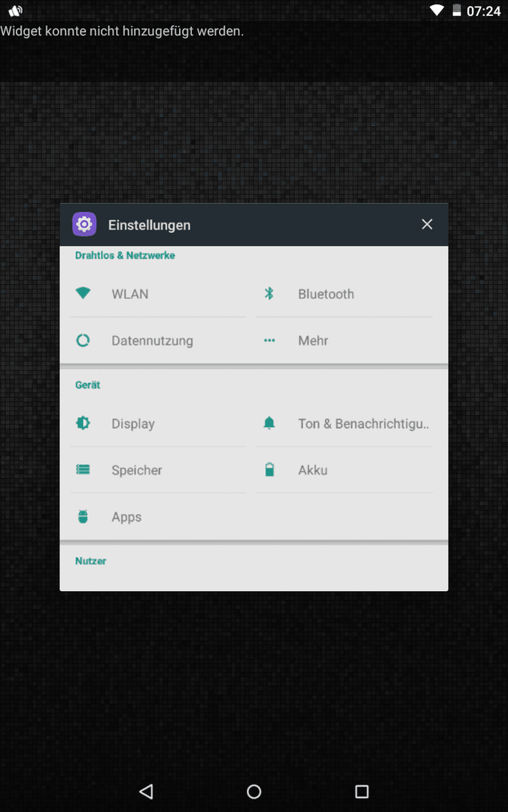Tap the Bluetooth icon

click(x=269, y=294)
